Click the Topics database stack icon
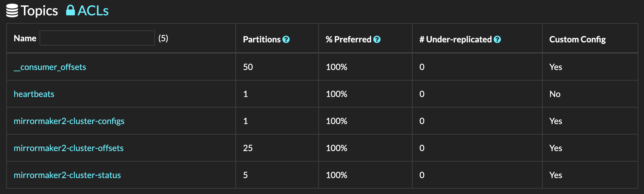This screenshot has width=644, height=194. 12,11
